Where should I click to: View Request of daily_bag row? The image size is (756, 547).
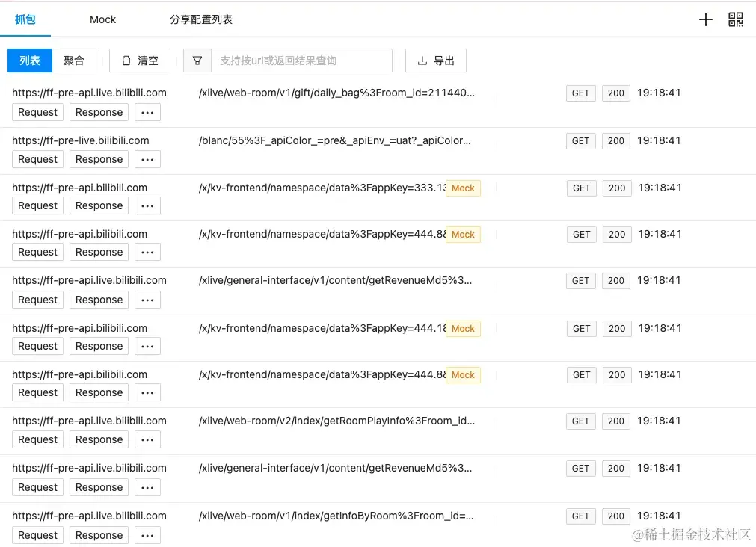[37, 112]
